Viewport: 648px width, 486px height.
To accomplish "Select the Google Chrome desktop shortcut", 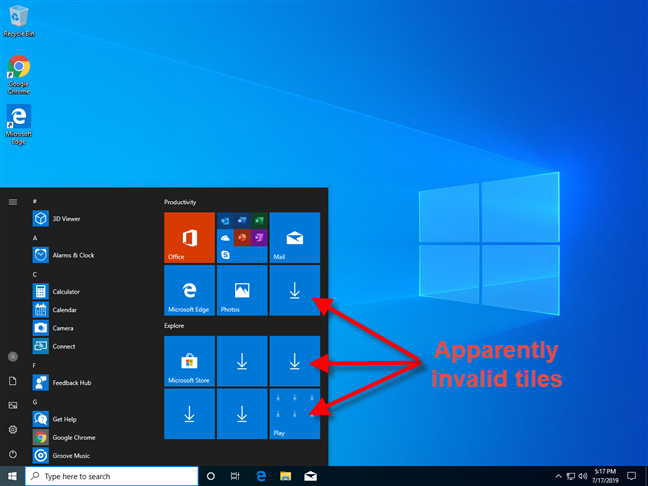I will click(19, 74).
